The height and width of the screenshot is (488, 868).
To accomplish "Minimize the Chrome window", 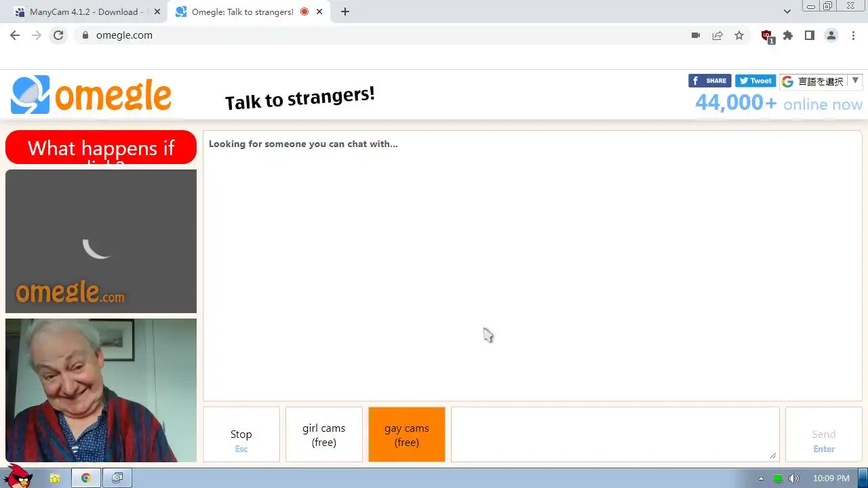I will [x=811, y=5].
